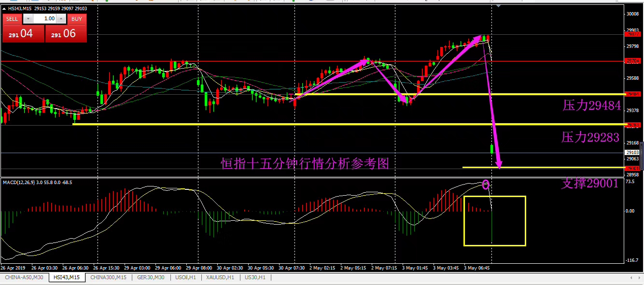The height and width of the screenshot is (285, 644).
Task: Click the -116.7 MACD scale label
Action: click(631, 260)
